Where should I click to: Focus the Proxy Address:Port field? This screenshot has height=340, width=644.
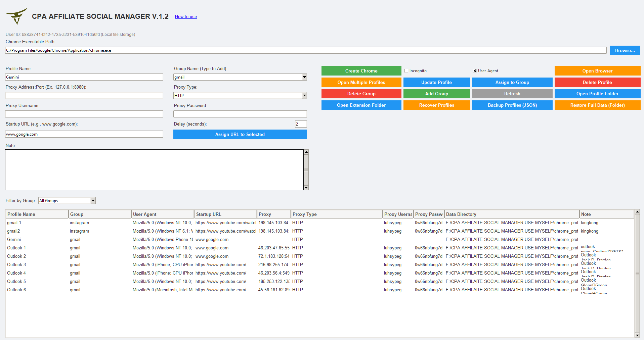pyautogui.click(x=84, y=95)
